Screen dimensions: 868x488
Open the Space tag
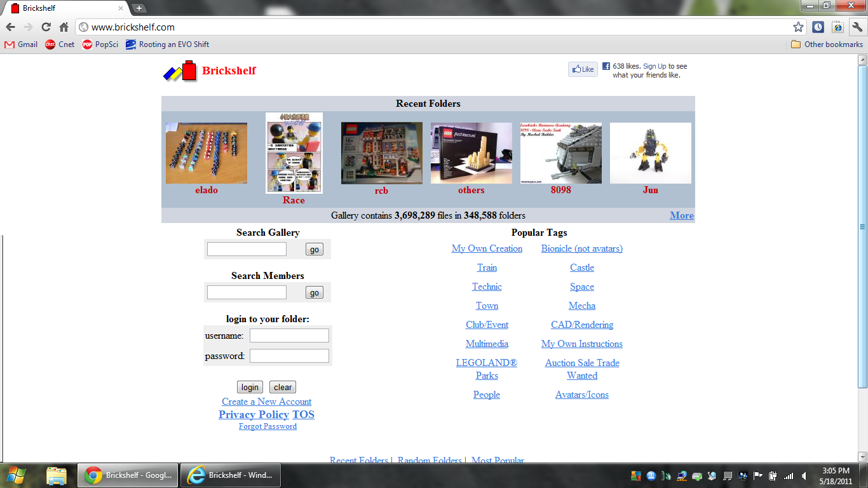point(582,287)
